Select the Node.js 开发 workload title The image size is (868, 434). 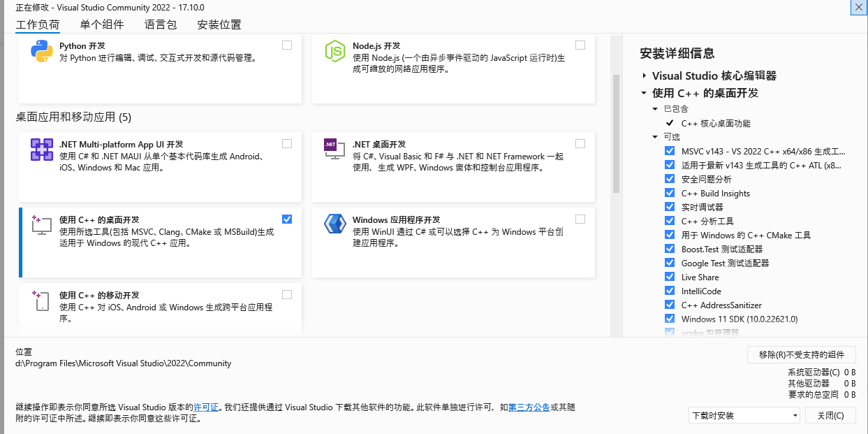tap(376, 45)
